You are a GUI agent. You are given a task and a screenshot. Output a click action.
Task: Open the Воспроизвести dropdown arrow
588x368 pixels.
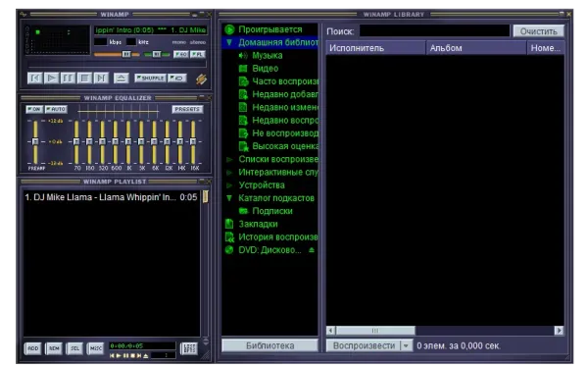point(406,345)
